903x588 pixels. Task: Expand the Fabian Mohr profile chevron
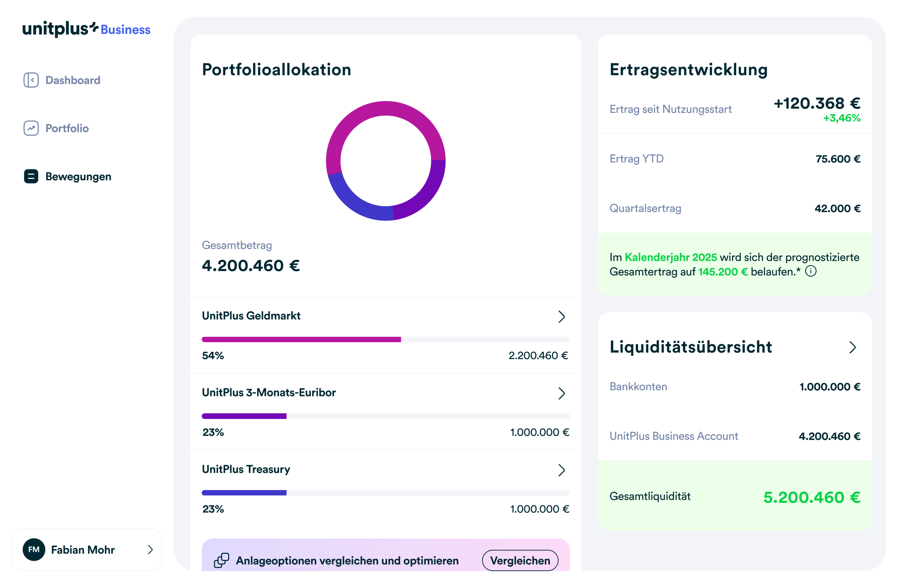[150, 549]
